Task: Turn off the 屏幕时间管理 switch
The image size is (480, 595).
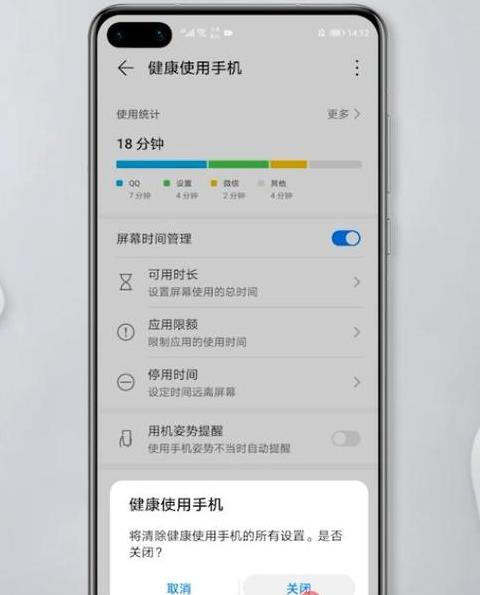Action: click(346, 238)
